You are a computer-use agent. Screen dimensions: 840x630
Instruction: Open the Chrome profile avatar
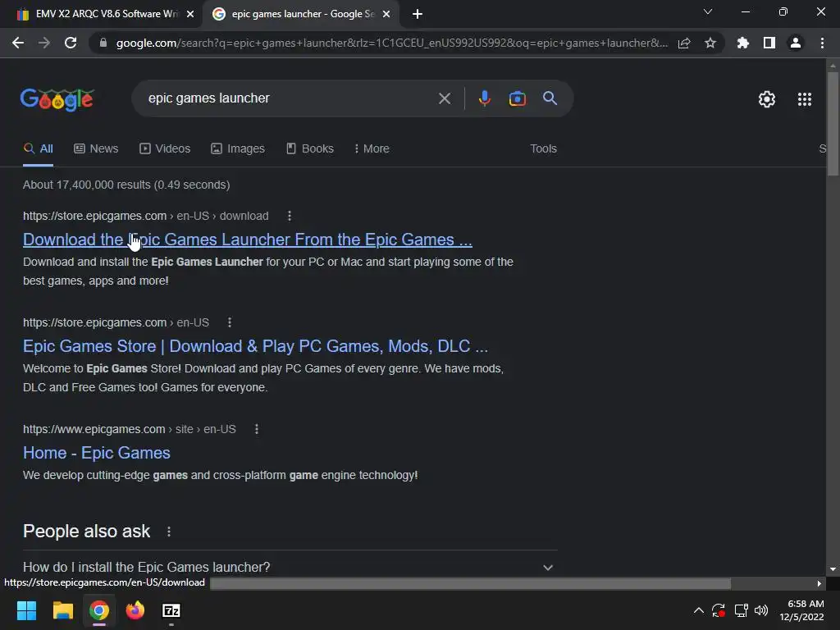[x=796, y=43]
